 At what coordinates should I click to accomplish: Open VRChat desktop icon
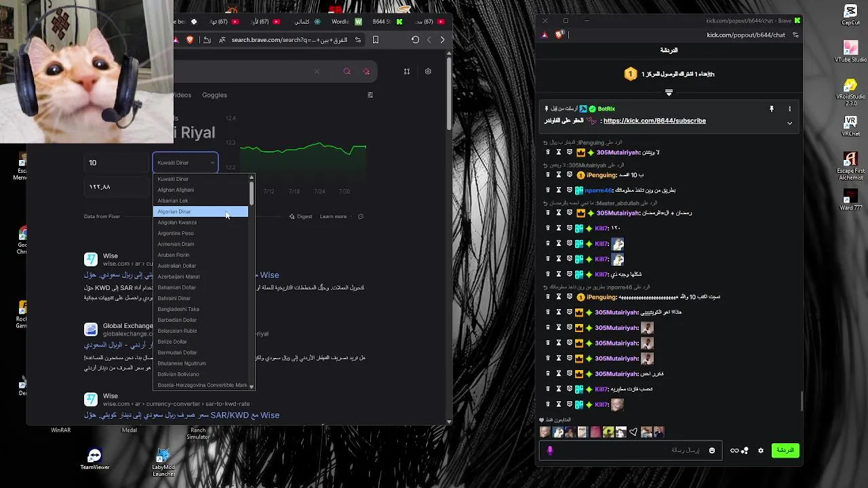(x=850, y=126)
